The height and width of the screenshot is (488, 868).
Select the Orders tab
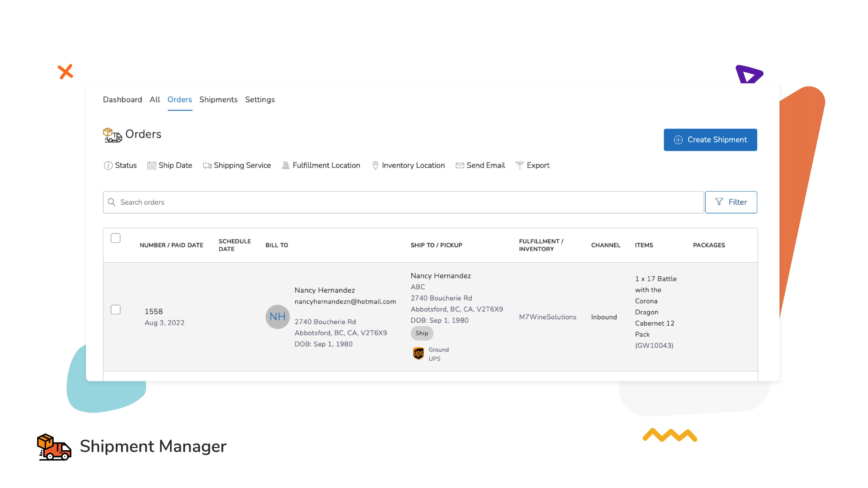tap(180, 100)
